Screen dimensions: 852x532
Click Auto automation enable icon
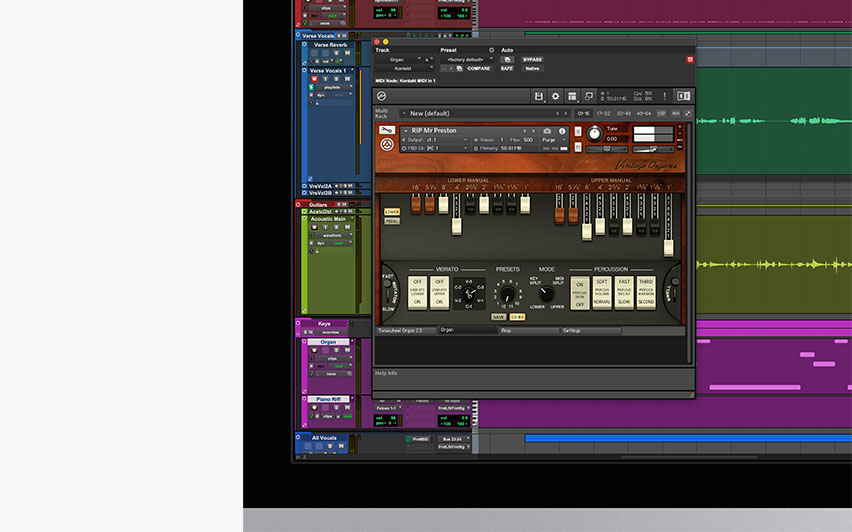click(507, 59)
